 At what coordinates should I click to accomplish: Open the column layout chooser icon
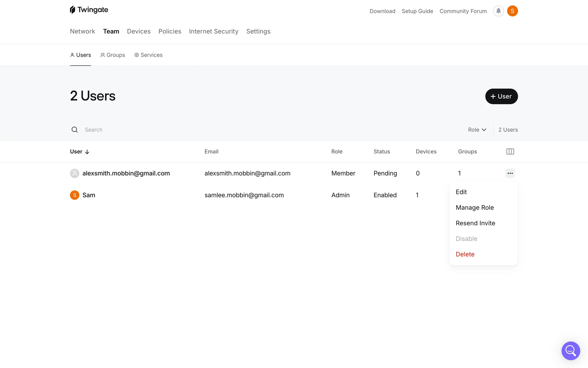tap(510, 151)
